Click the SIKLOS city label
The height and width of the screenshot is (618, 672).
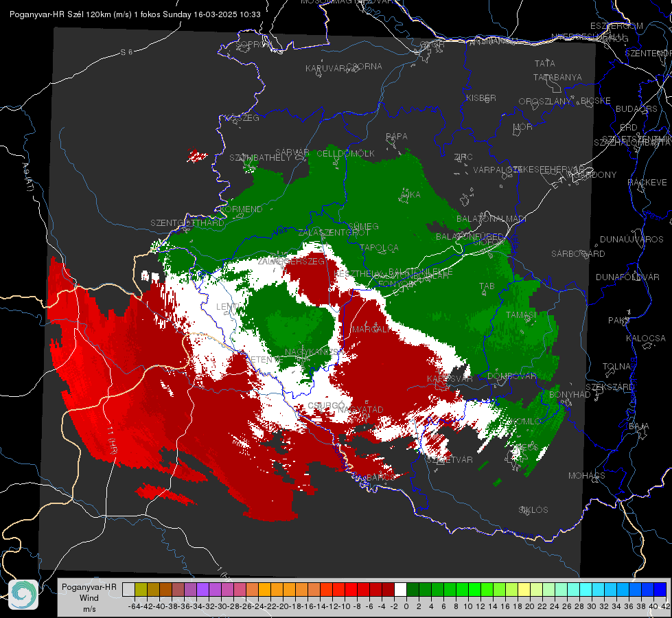(x=533, y=510)
